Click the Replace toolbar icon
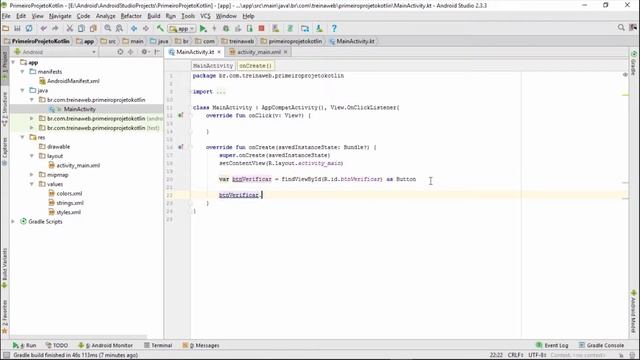 pyautogui.click(x=119, y=29)
